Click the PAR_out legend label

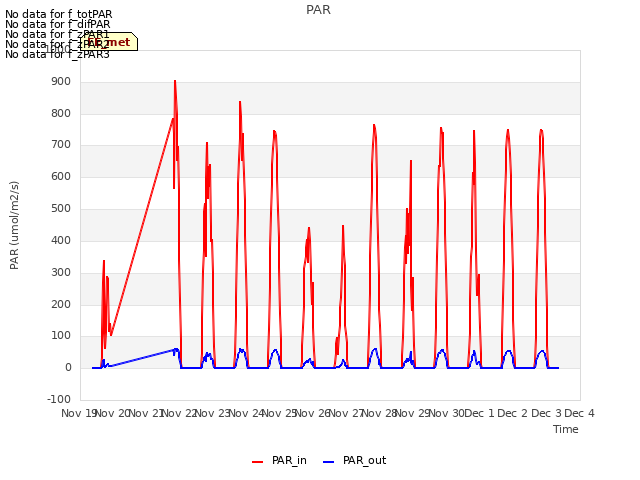(x=364, y=460)
